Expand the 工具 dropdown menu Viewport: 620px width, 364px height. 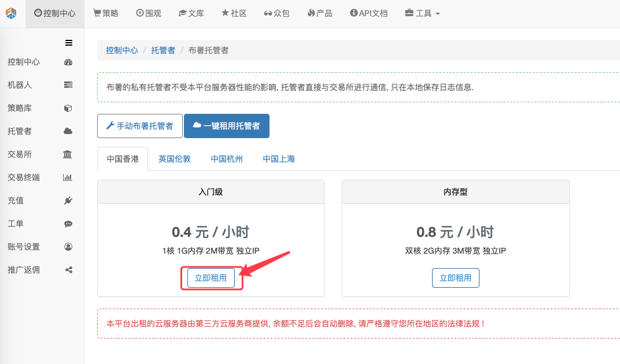(423, 13)
